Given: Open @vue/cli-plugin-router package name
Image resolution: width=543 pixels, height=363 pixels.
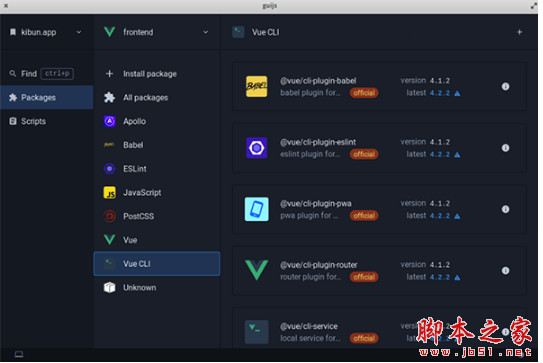Looking at the screenshot, I should [319, 265].
